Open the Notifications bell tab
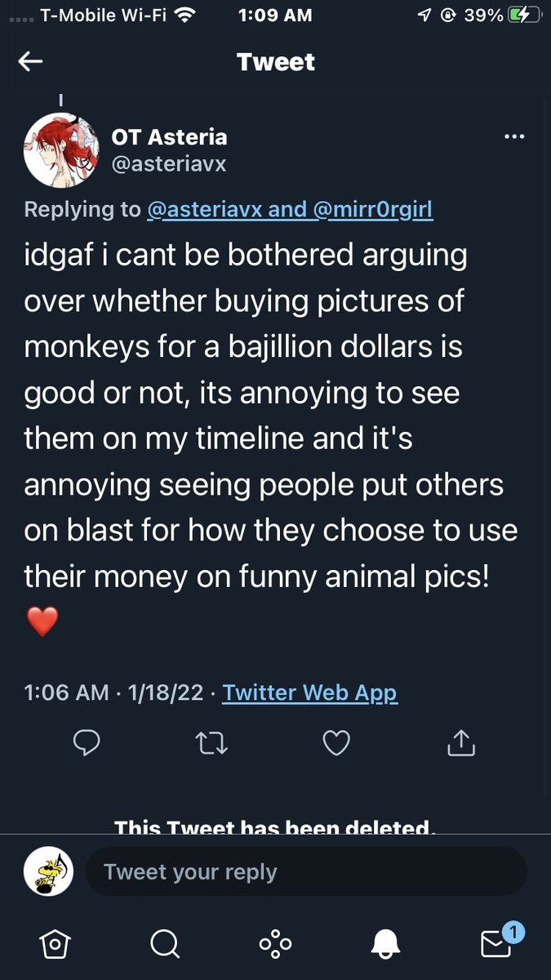This screenshot has height=980, width=551. point(385,944)
